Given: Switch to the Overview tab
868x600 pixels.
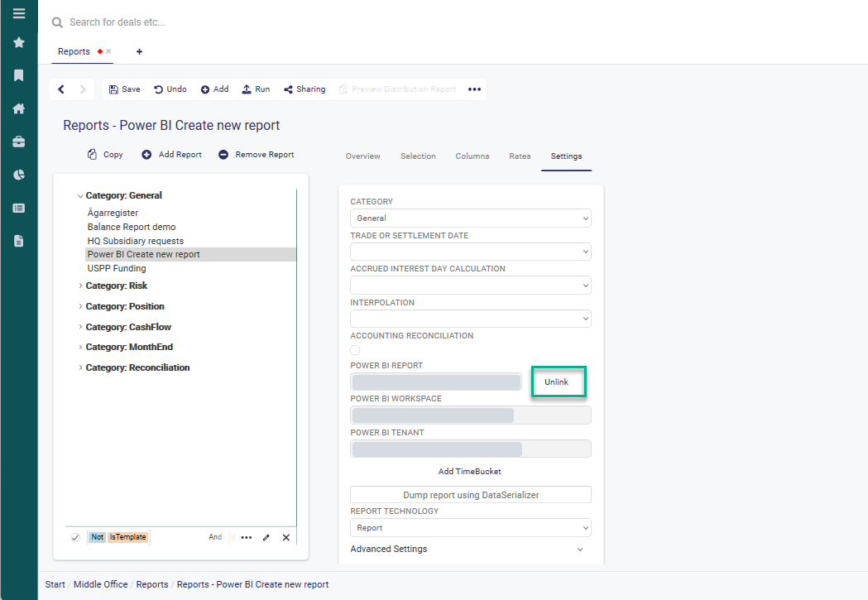Looking at the screenshot, I should [x=363, y=156].
